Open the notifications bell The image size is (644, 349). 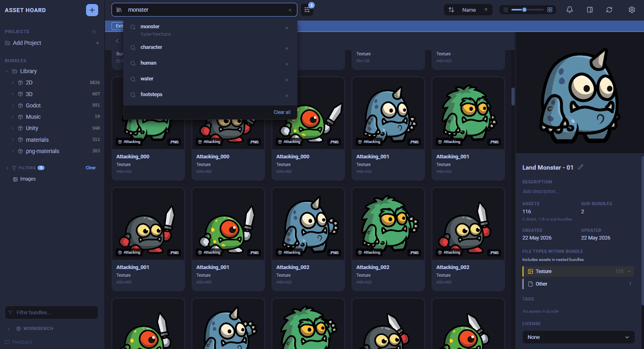(570, 10)
